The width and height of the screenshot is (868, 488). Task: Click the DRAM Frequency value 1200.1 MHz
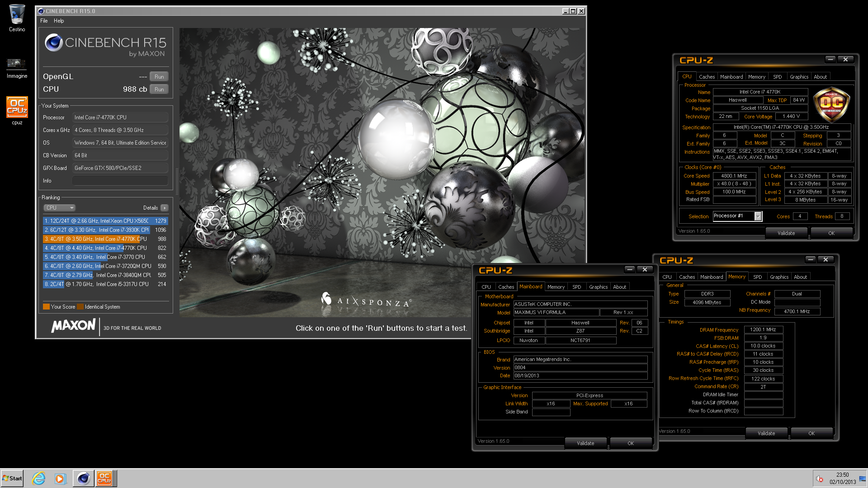[763, 330]
